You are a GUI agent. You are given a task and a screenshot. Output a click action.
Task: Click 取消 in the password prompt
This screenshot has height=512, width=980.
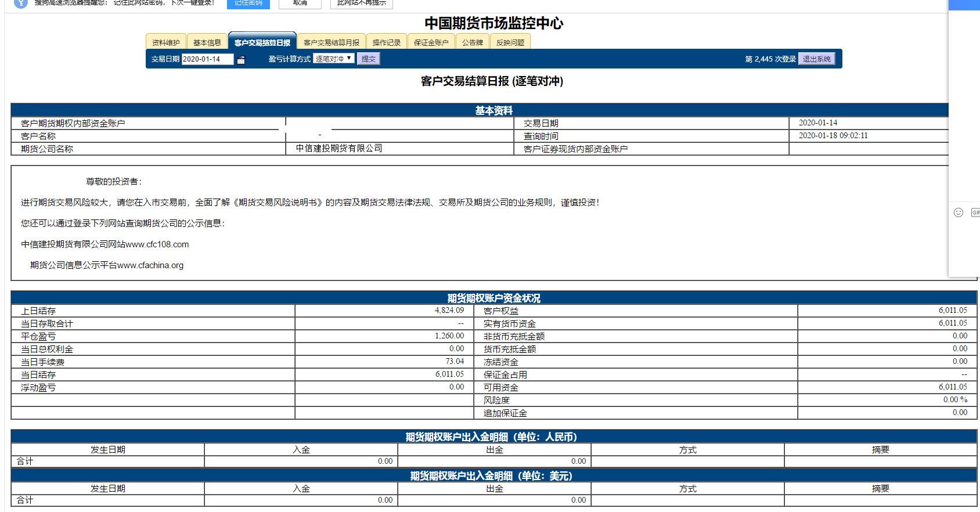point(300,3)
